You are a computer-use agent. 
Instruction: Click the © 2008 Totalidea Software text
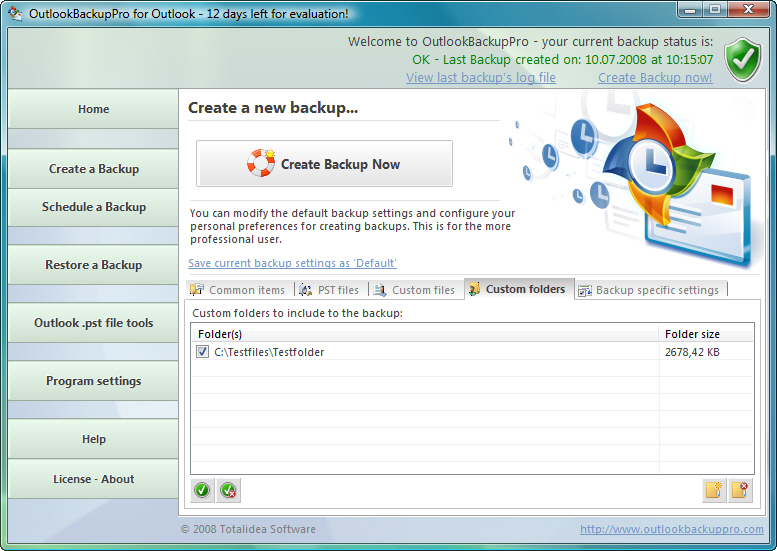coord(248,529)
